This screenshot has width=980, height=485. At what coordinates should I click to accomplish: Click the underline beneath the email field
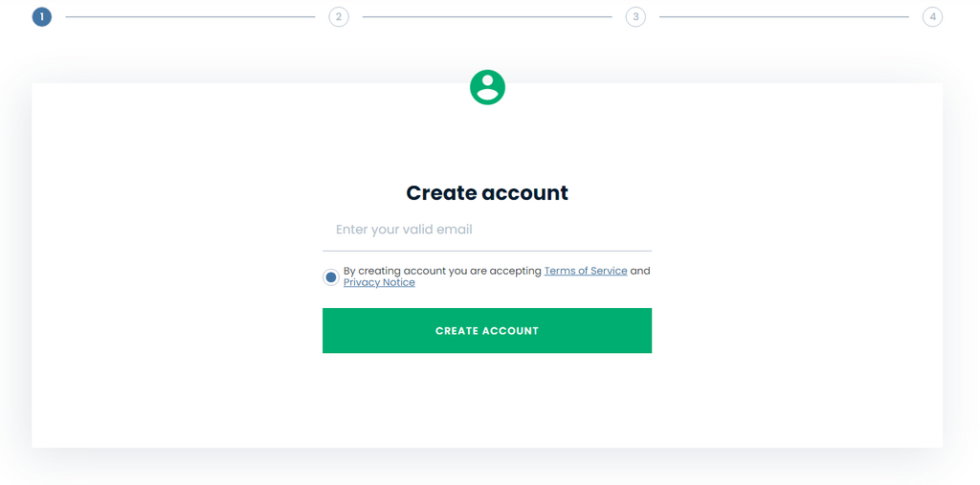click(x=487, y=251)
